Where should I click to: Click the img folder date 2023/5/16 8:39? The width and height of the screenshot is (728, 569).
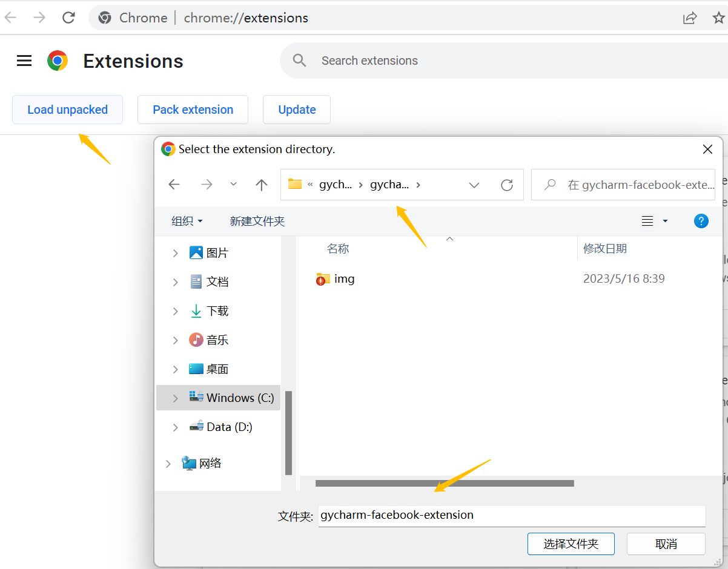(x=624, y=279)
